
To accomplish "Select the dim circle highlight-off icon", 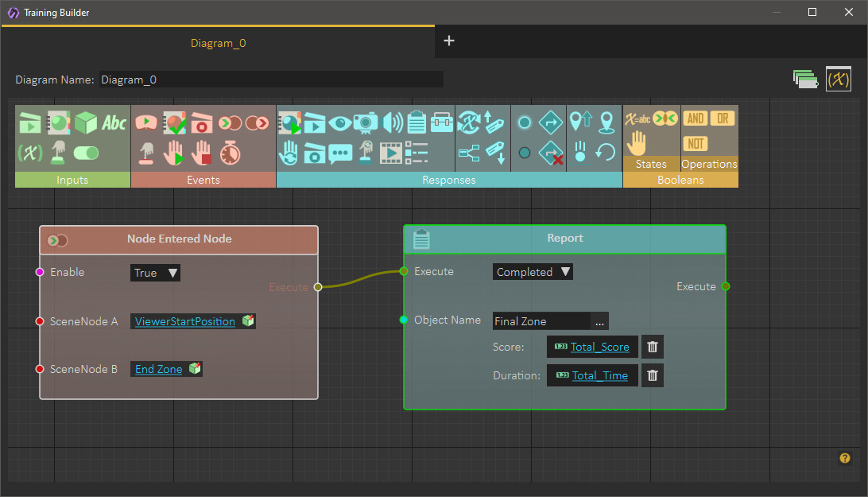I will point(525,153).
